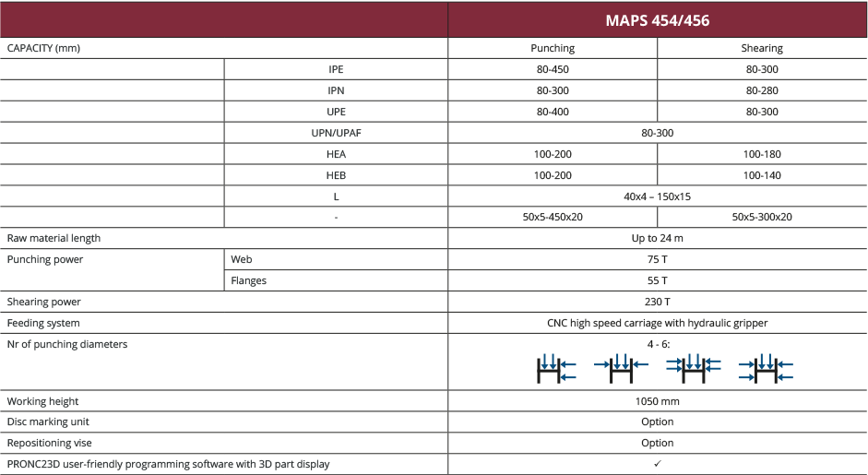Click the UPN/UPAF merged value 80-300

(657, 133)
